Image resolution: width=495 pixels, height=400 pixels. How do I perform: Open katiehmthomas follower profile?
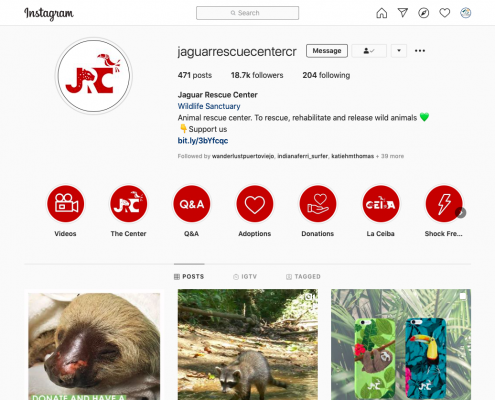353,156
